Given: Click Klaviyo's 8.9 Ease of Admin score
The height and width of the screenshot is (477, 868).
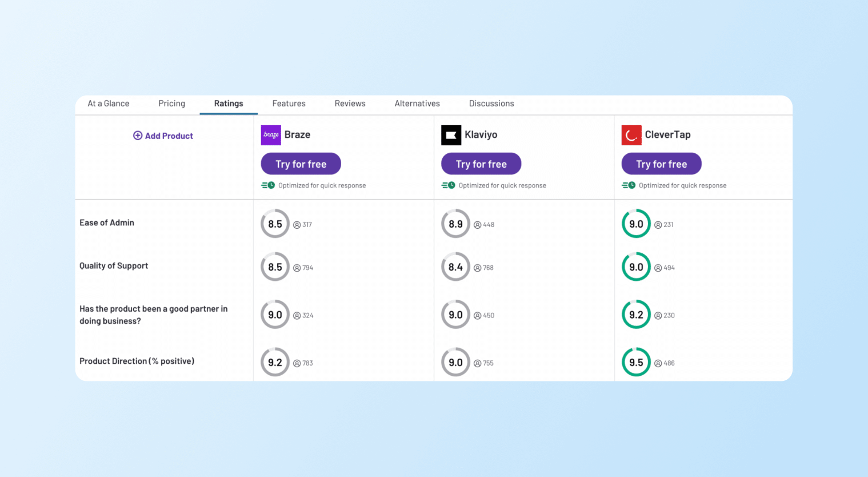Looking at the screenshot, I should [455, 224].
